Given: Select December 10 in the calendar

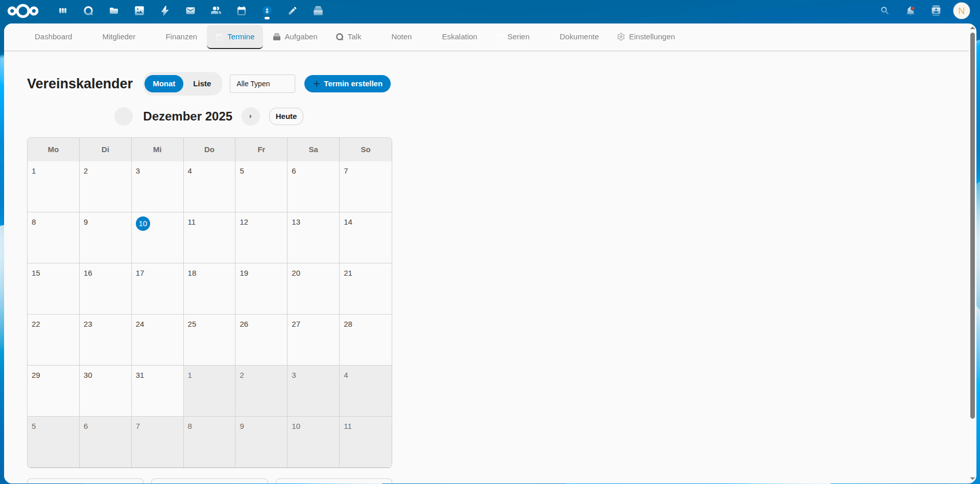Looking at the screenshot, I should tap(143, 224).
